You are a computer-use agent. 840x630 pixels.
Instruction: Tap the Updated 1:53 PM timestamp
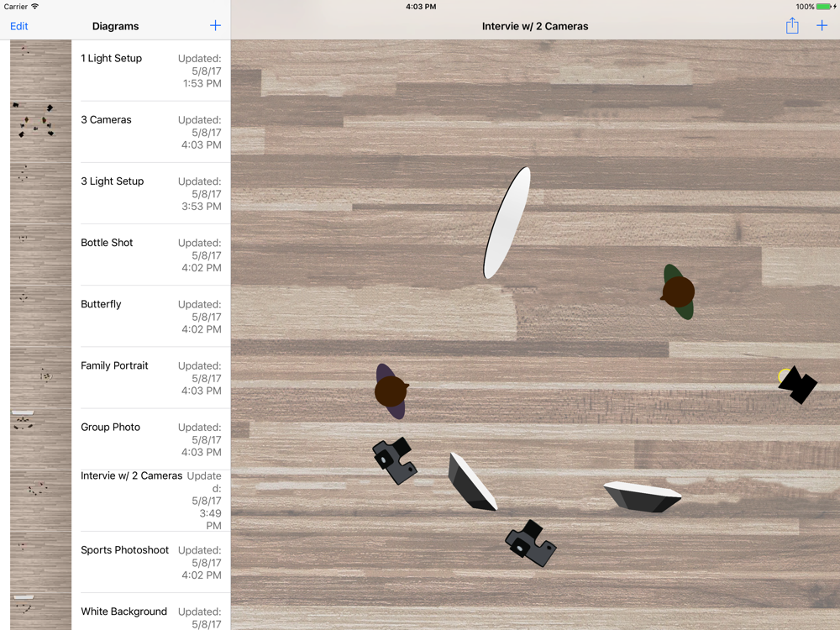(200, 71)
